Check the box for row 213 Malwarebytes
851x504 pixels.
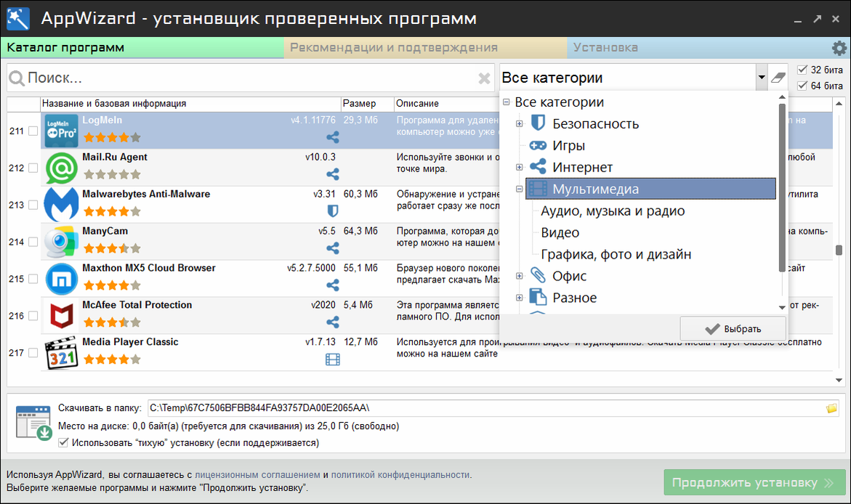coord(33,205)
